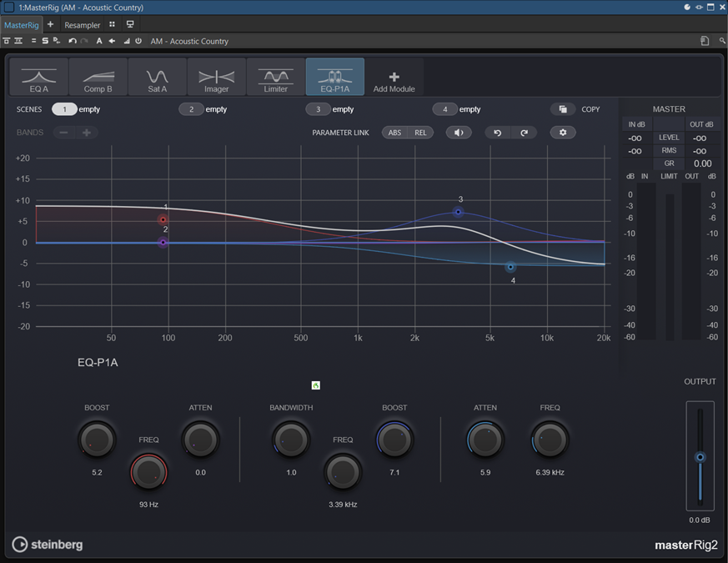The width and height of the screenshot is (728, 563).
Task: Click the OUTPUT level slider handle
Action: click(700, 457)
